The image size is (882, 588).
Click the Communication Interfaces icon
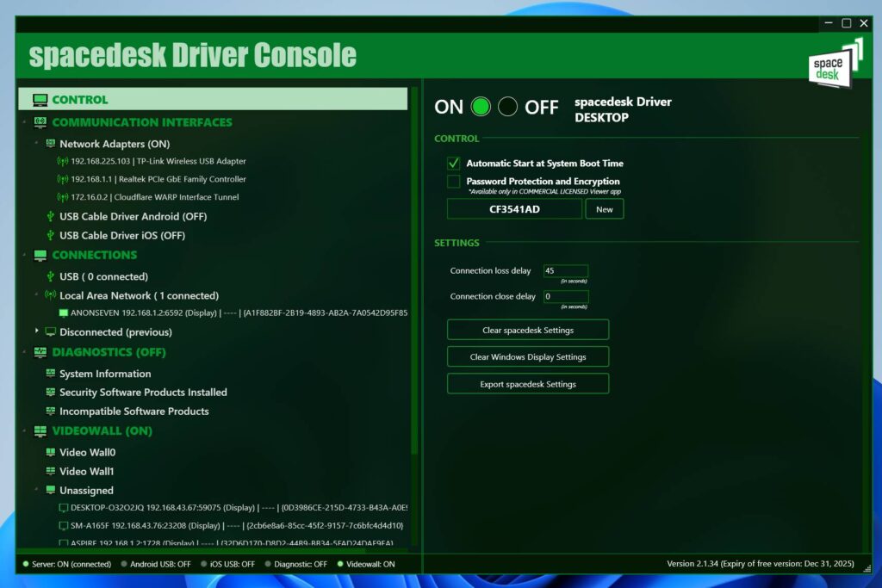[x=40, y=122]
